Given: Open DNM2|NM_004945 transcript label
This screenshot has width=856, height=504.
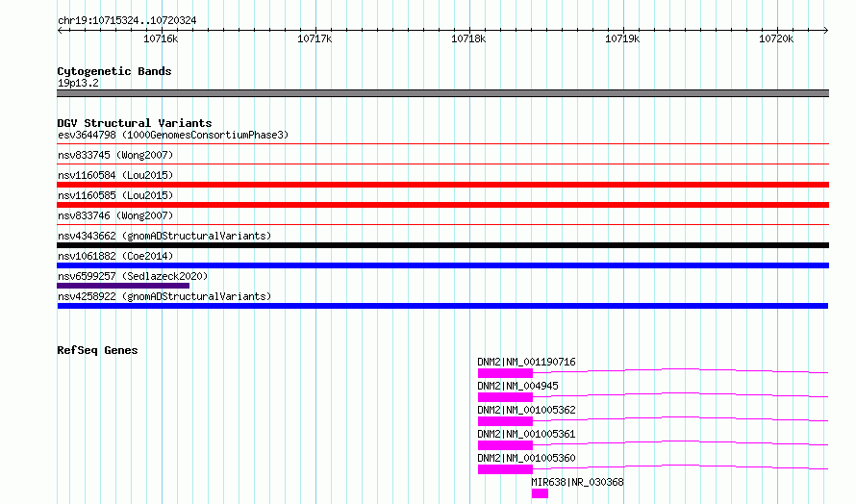Looking at the screenshot, I should click(x=517, y=386).
